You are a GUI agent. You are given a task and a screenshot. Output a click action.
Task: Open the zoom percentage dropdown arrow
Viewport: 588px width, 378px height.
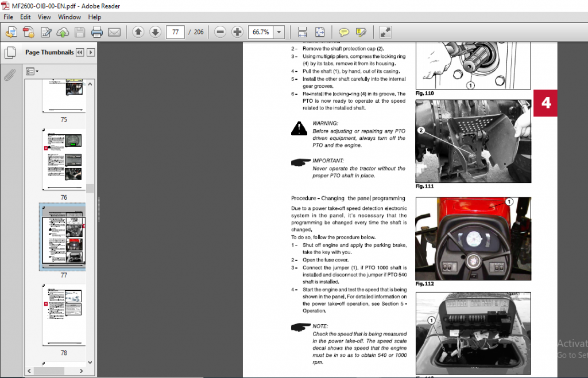278,32
